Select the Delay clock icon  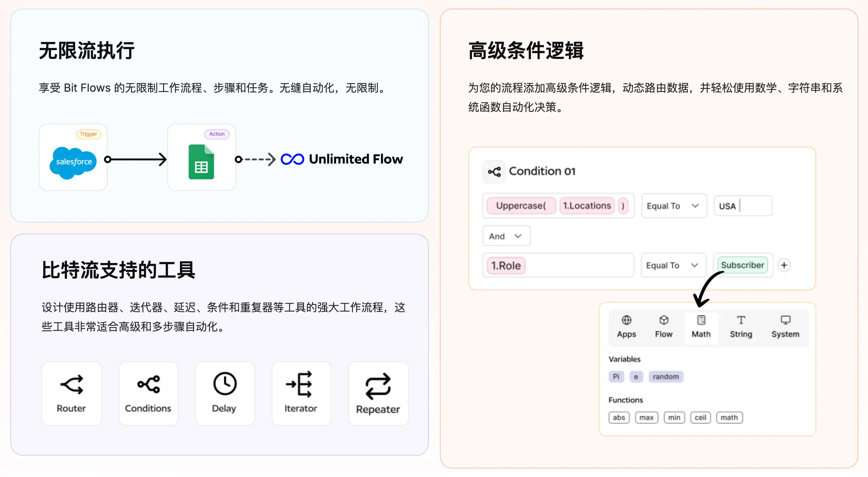pyautogui.click(x=225, y=383)
